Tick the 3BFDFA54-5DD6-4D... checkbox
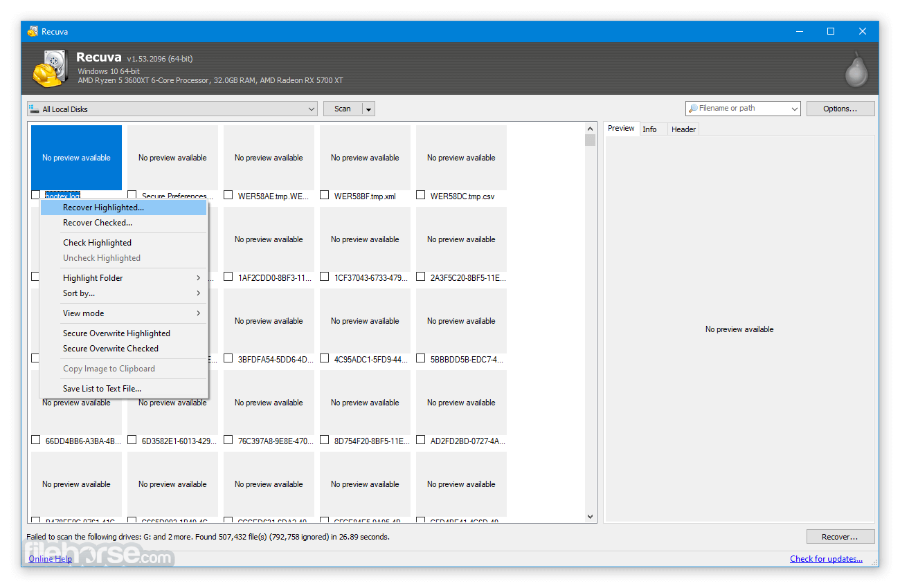This screenshot has height=588, width=900. (x=228, y=358)
